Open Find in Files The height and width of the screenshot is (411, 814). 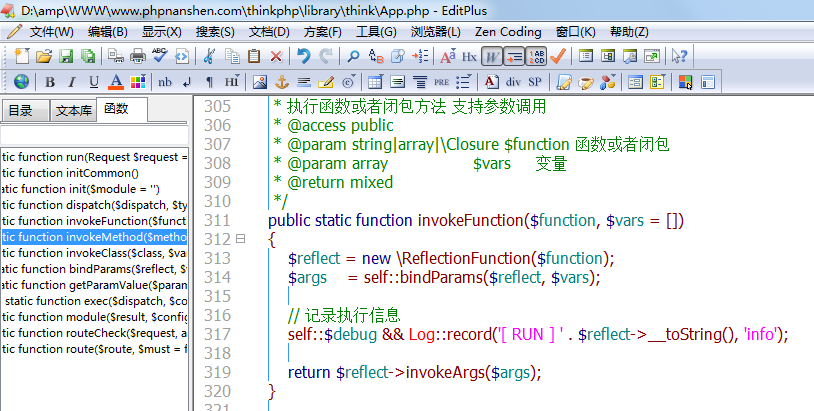pyautogui.click(x=398, y=56)
